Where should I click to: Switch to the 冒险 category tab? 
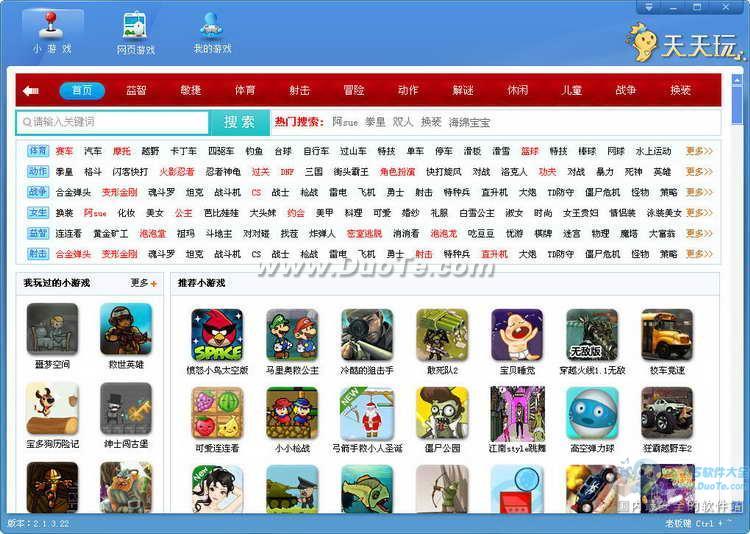click(354, 90)
